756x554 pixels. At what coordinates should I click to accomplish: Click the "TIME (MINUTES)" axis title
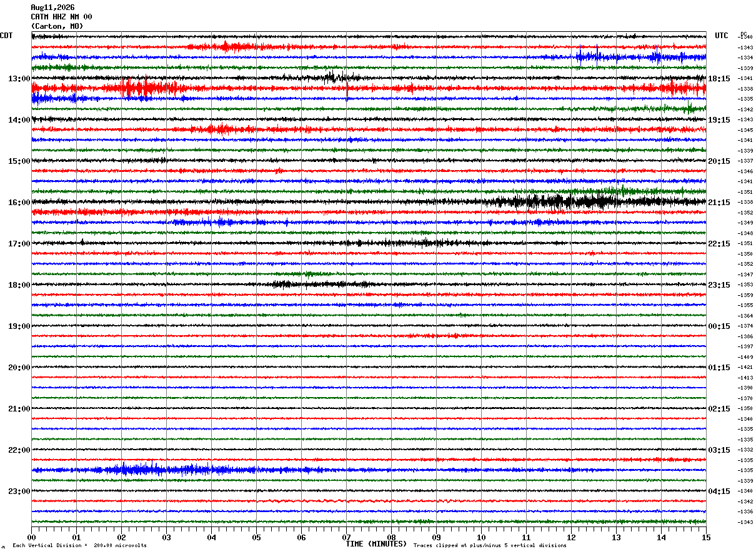tap(376, 543)
